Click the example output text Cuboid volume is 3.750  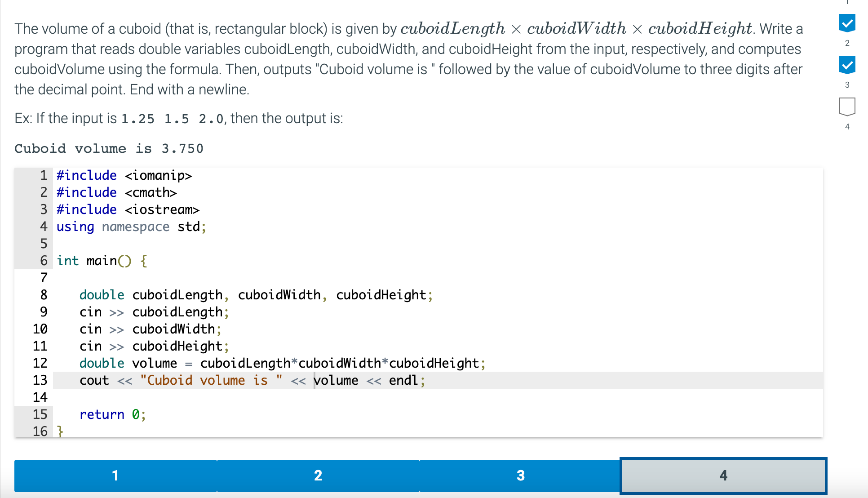109,148
